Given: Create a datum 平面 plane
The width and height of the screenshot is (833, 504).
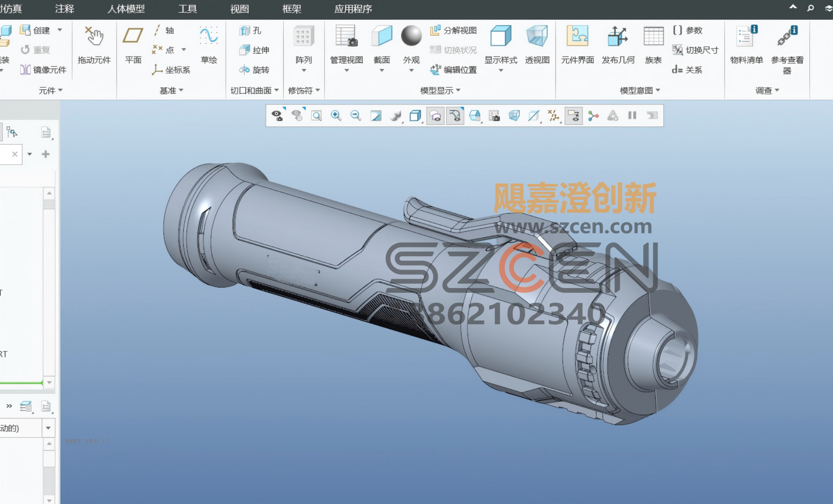Looking at the screenshot, I should click(133, 45).
